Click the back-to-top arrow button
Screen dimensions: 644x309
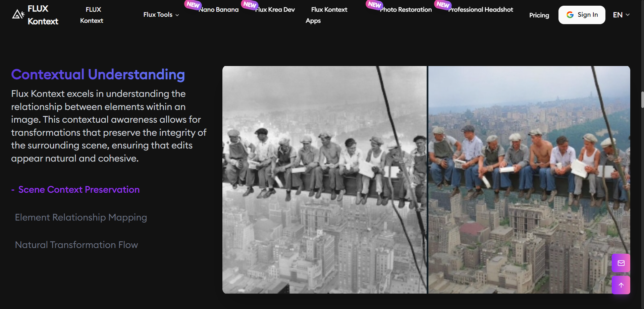(x=621, y=285)
